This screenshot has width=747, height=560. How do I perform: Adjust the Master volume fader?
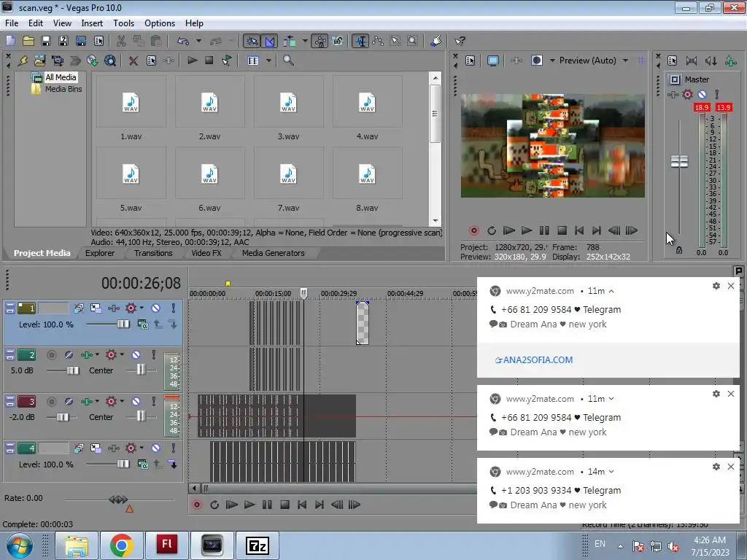[679, 161]
